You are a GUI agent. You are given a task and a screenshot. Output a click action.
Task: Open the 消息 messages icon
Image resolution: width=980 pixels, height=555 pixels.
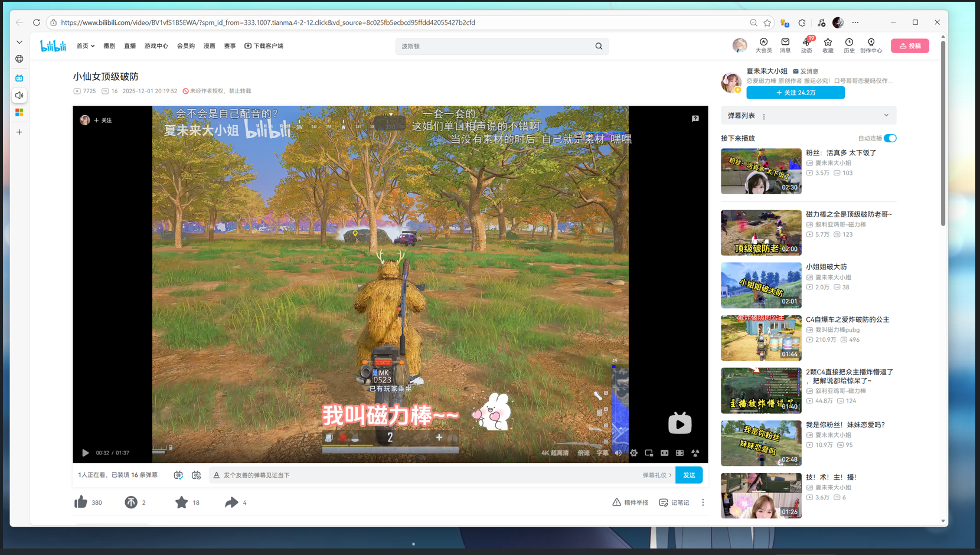(785, 45)
